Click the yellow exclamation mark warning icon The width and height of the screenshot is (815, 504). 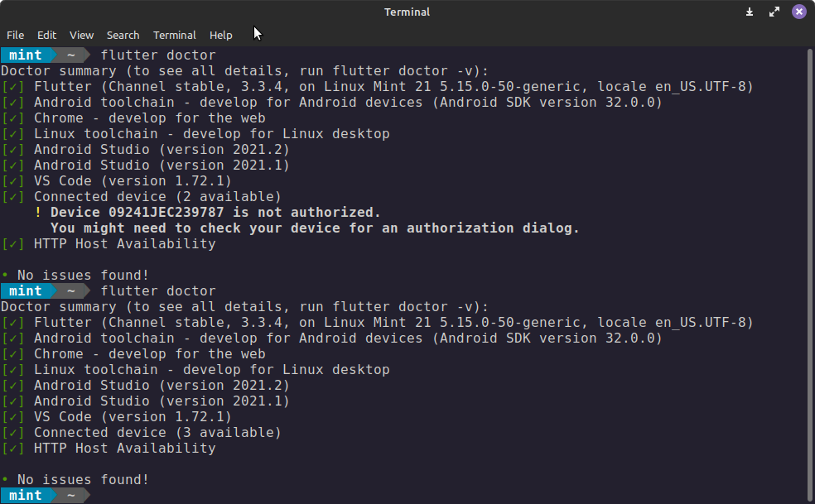click(38, 213)
